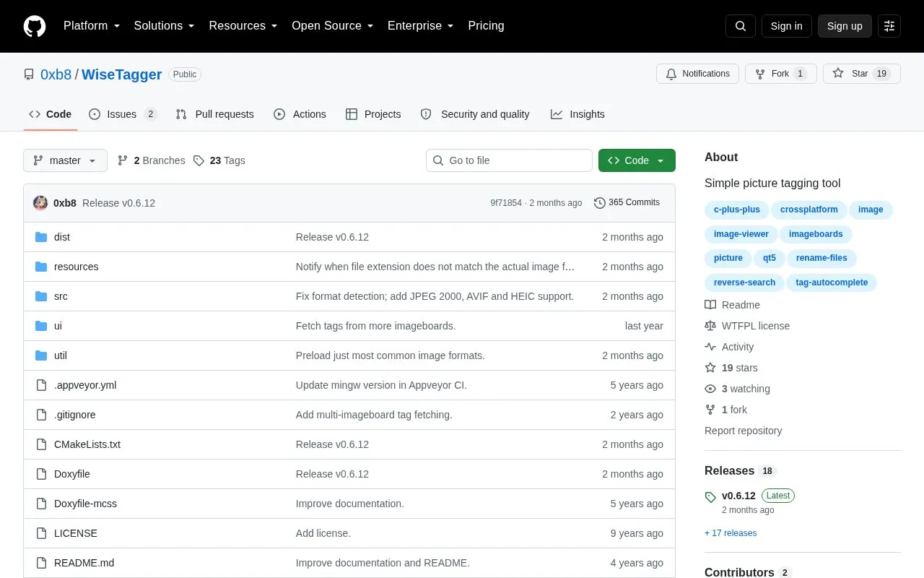
Task: Switch to the Issues tab
Action: pos(123,114)
